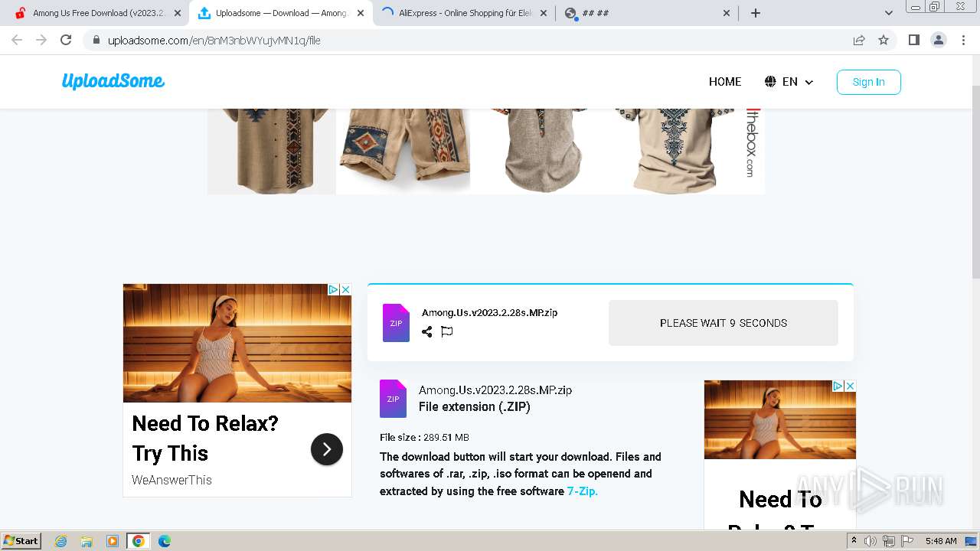Image resolution: width=980 pixels, height=551 pixels.
Task: Open File Explorer folder from taskbar
Action: [x=87, y=541]
